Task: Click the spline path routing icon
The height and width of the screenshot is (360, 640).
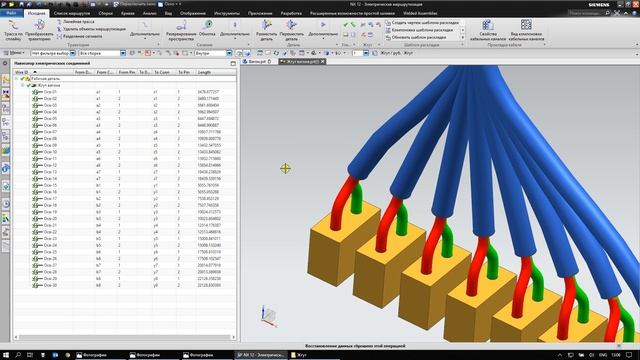Action: [13, 25]
